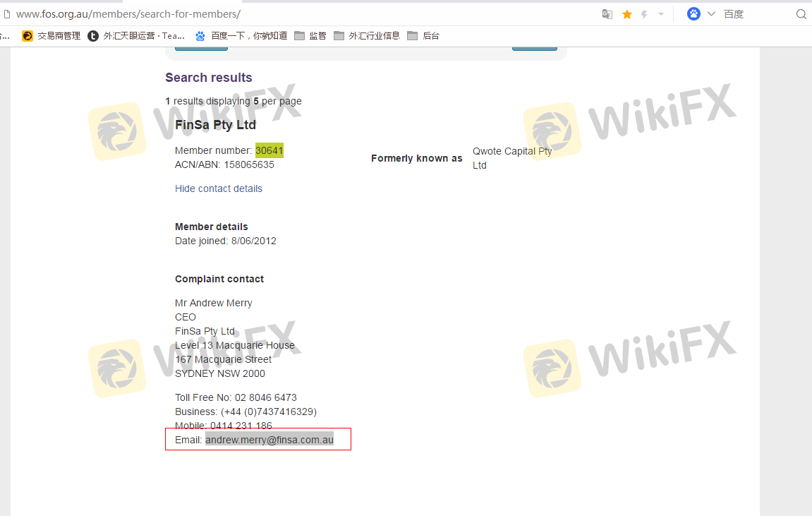Open the 外汇行业信息 bookmark folder
This screenshot has width=812, height=516.
pos(367,36)
